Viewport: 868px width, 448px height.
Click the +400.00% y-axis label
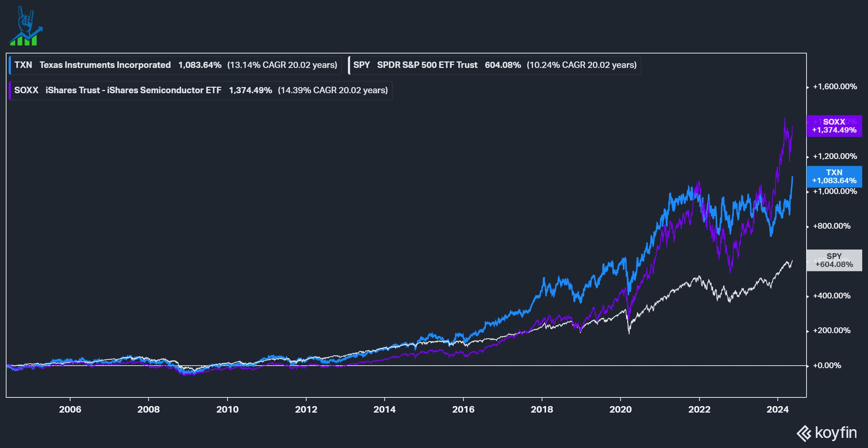tap(831, 296)
